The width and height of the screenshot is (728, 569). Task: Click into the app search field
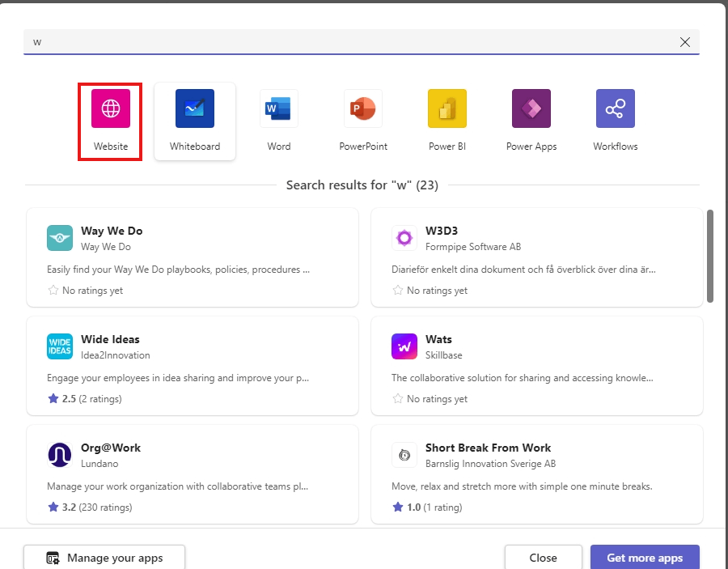362,42
